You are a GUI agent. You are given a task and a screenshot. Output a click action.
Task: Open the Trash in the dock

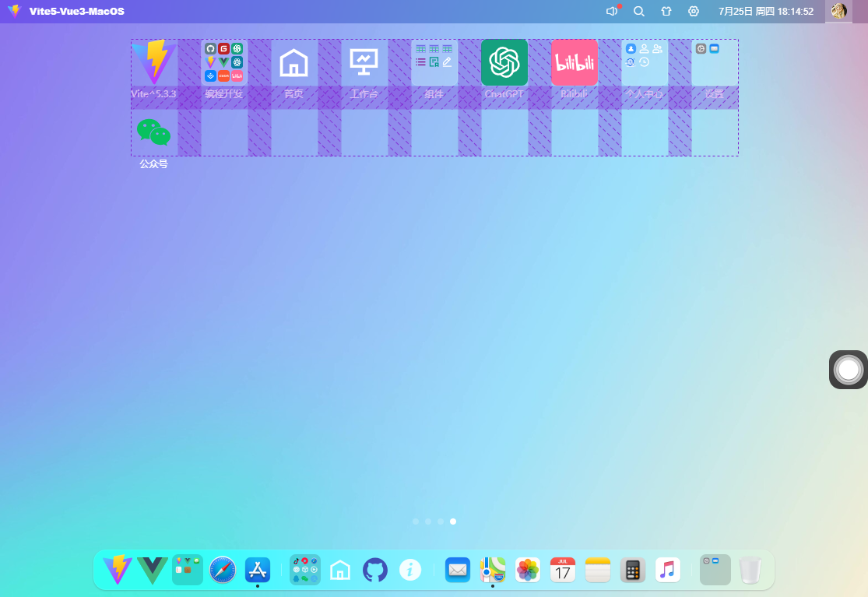750,570
